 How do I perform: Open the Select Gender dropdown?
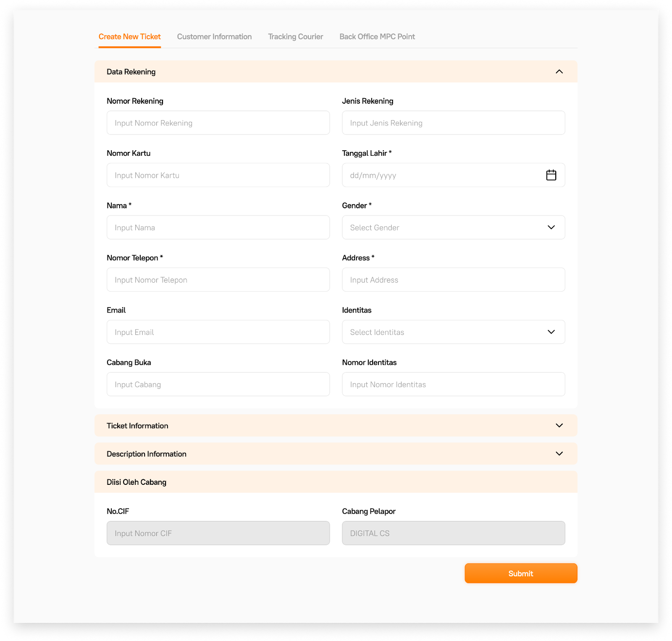454,228
